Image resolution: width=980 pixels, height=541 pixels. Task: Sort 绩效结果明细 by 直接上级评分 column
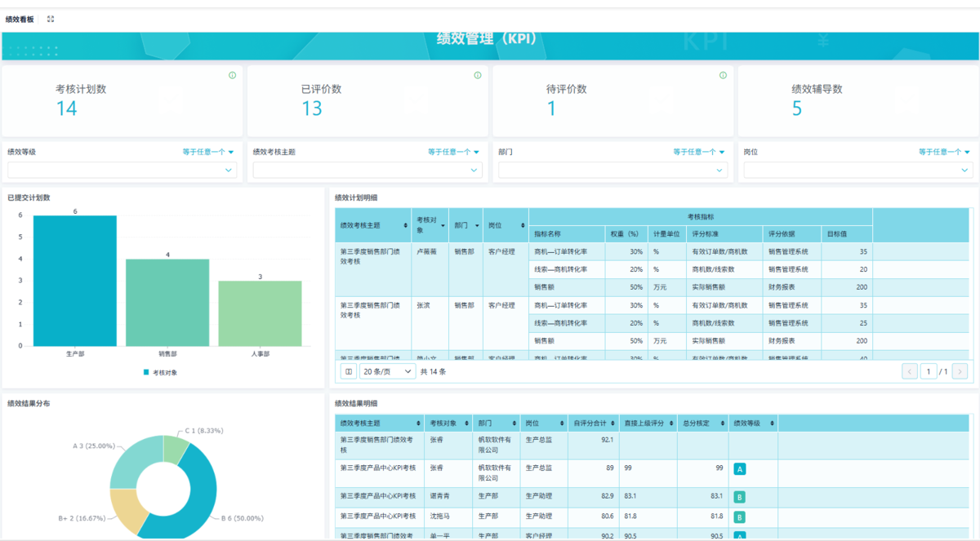pos(671,423)
